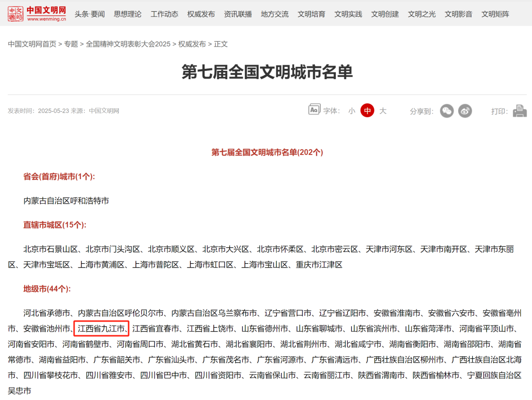Image resolution: width=532 pixels, height=400 pixels.
Task: Select medium (中) font size
Action: pyautogui.click(x=367, y=111)
